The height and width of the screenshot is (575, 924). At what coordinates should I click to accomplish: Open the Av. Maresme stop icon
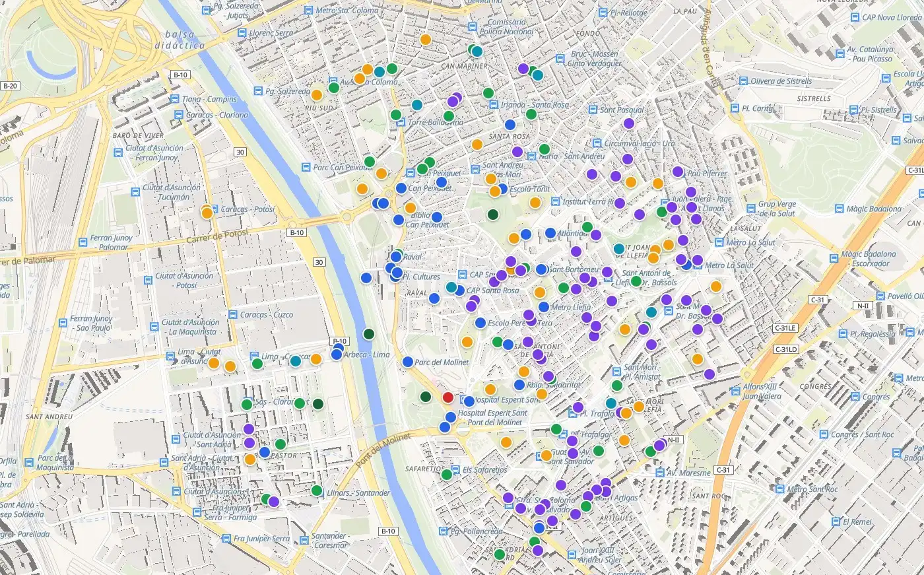659,473
